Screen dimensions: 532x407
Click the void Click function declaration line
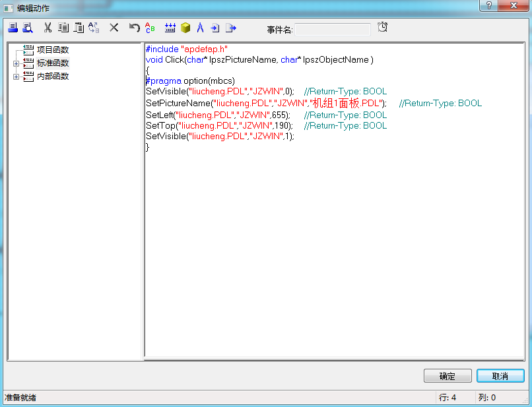259,59
